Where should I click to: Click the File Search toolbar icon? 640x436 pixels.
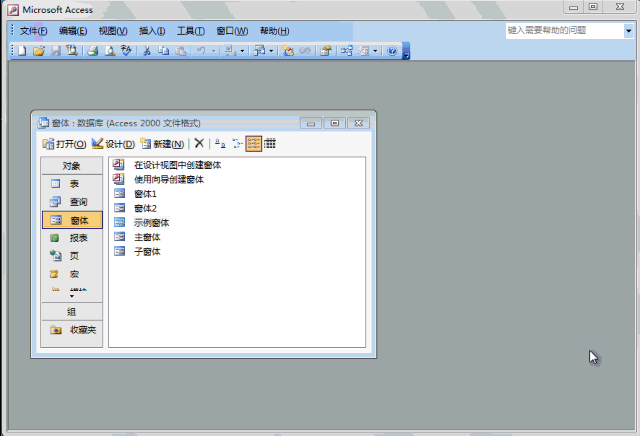72,51
